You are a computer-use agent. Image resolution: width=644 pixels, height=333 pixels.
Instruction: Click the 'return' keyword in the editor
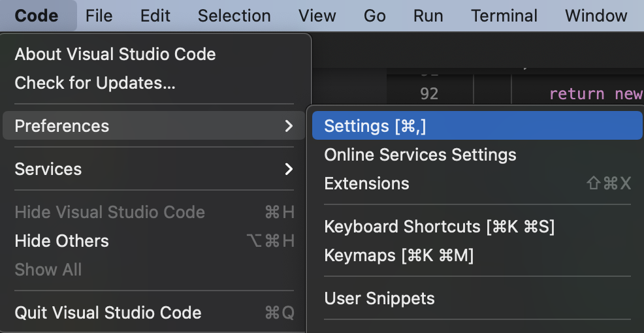[577, 94]
